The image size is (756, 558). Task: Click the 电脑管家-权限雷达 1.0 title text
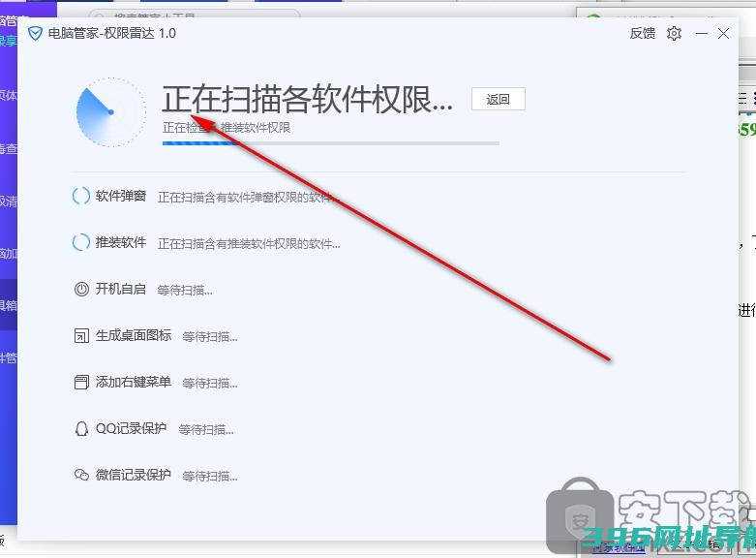coord(112,33)
